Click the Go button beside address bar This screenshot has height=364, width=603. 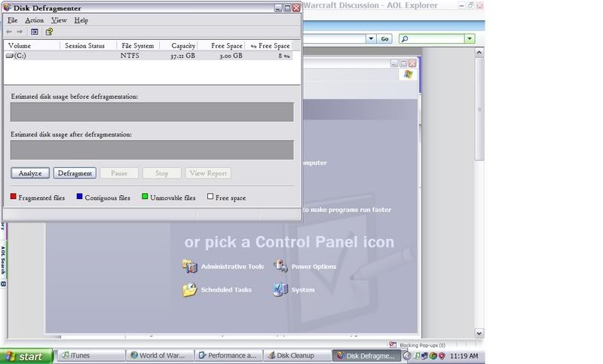(384, 38)
